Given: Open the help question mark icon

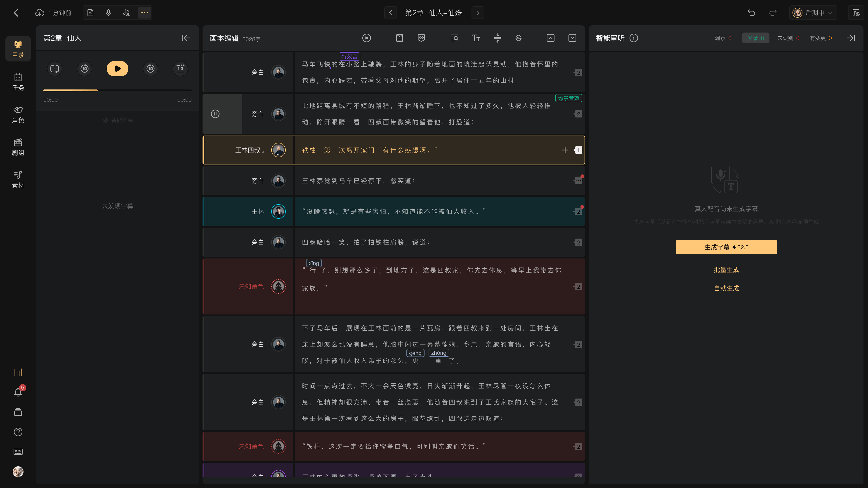Looking at the screenshot, I should (18, 432).
